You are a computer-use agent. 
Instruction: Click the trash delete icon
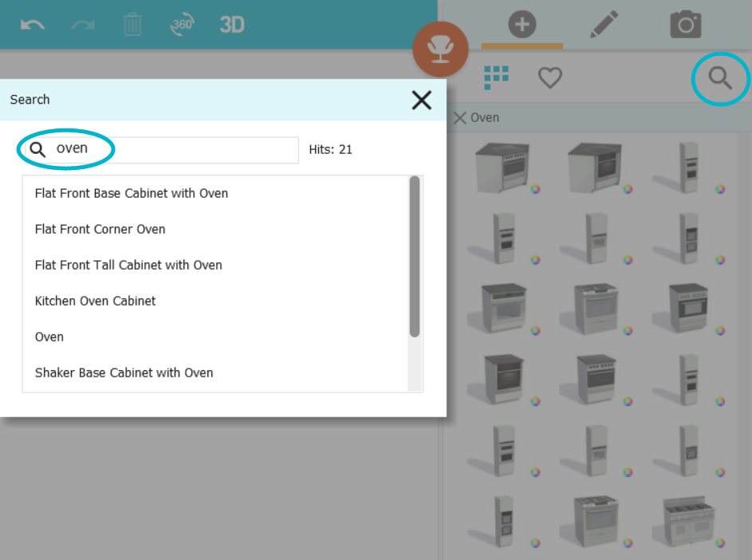click(132, 25)
